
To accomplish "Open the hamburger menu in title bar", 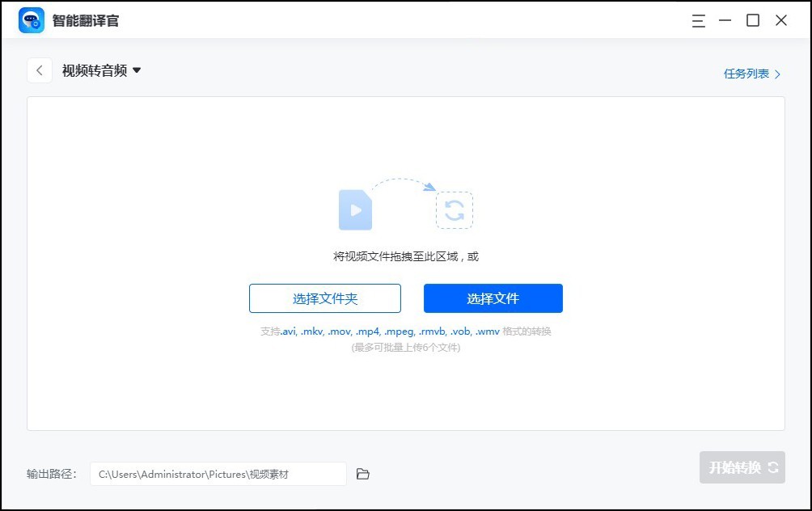I will [698, 20].
